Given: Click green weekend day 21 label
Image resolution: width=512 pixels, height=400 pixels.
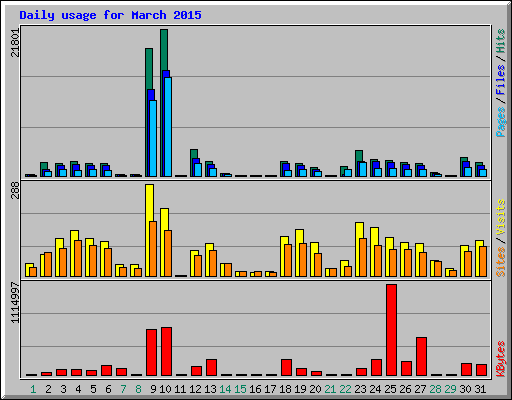Looking at the screenshot, I should pyautogui.click(x=330, y=389).
